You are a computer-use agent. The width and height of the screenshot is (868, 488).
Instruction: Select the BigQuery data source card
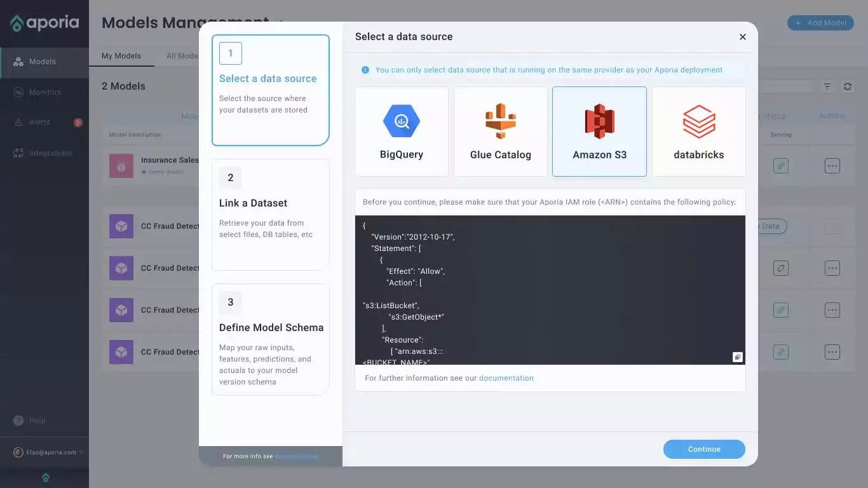402,132
